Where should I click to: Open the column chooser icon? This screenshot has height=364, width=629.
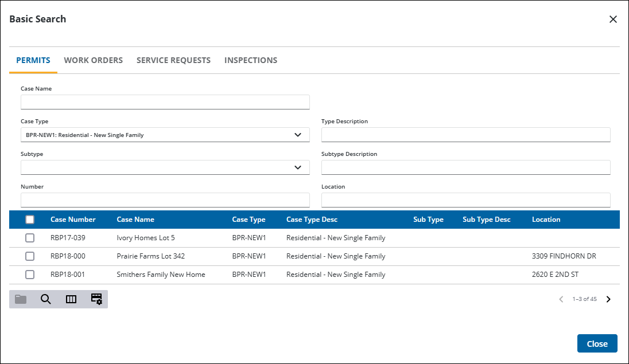(x=71, y=299)
